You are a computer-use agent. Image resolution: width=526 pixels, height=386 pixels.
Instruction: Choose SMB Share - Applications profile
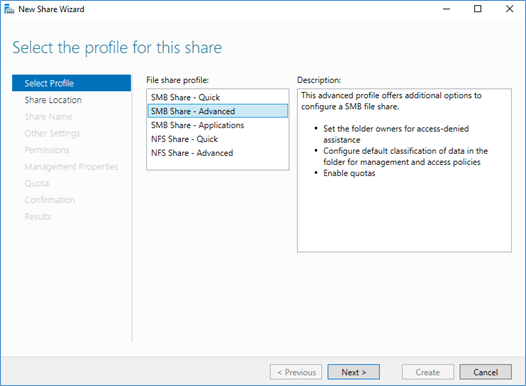pyautogui.click(x=218, y=125)
